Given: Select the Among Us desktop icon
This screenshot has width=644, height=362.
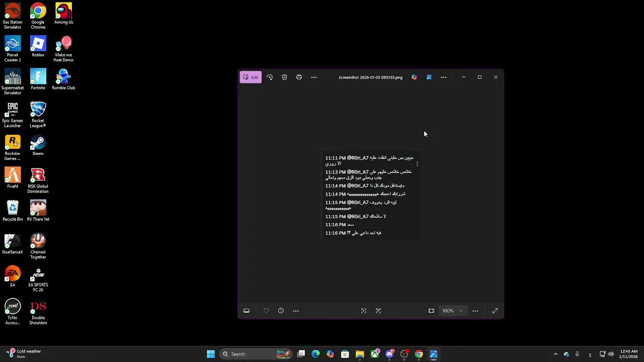Looking at the screenshot, I should 63,14.
